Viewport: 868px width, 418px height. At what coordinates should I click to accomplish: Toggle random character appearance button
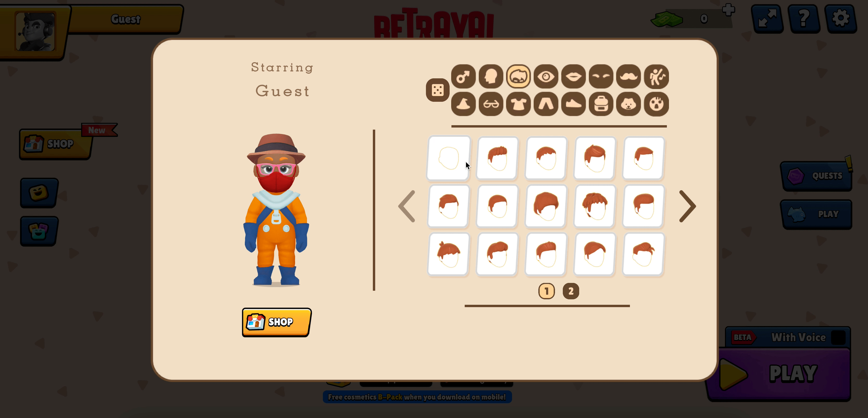tap(437, 90)
